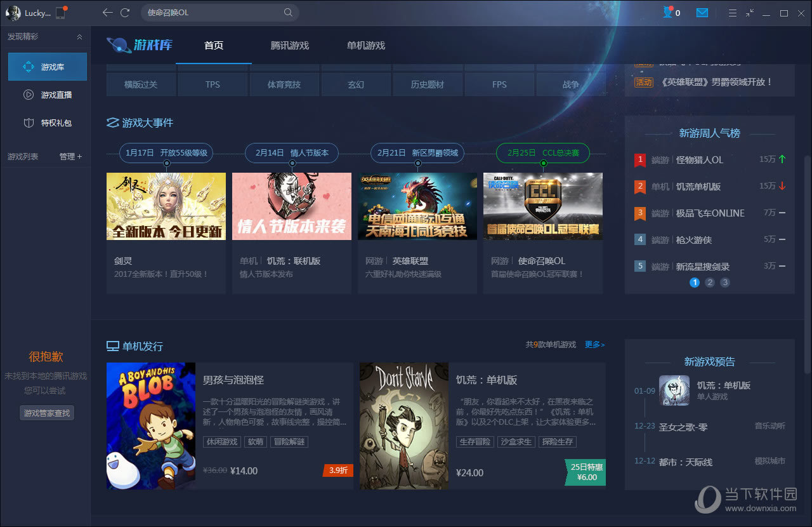Open the 英雄联盟 event banner thumbnail

tap(417, 206)
